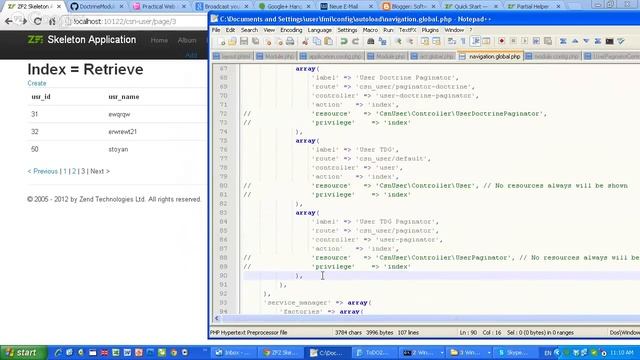Click the black console window toolbar icon
The height and width of the screenshot is (360, 640).
609,41
